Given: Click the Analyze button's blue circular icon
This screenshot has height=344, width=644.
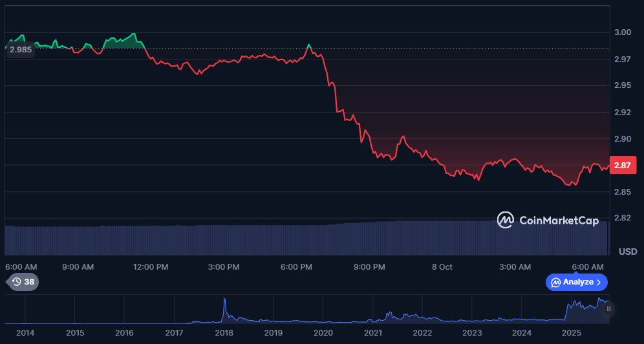Looking at the screenshot, I should click(555, 282).
